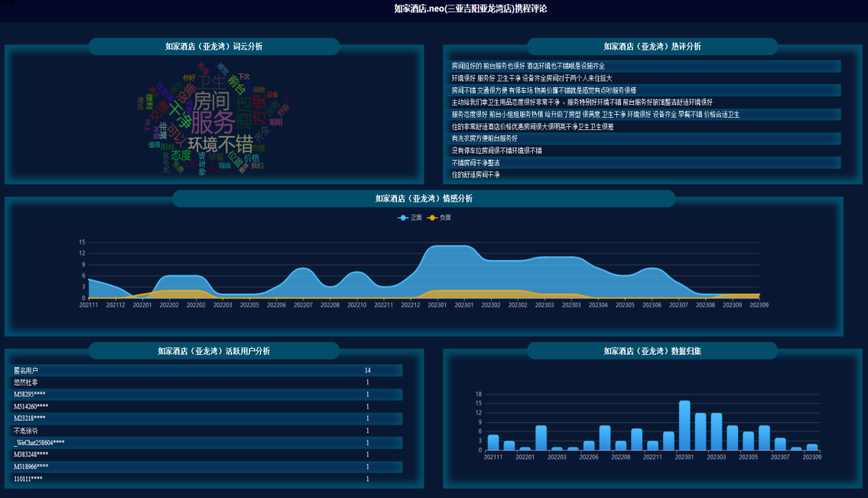Toggle the 负面 series legend marker
The width and height of the screenshot is (868, 498).
pos(433,218)
